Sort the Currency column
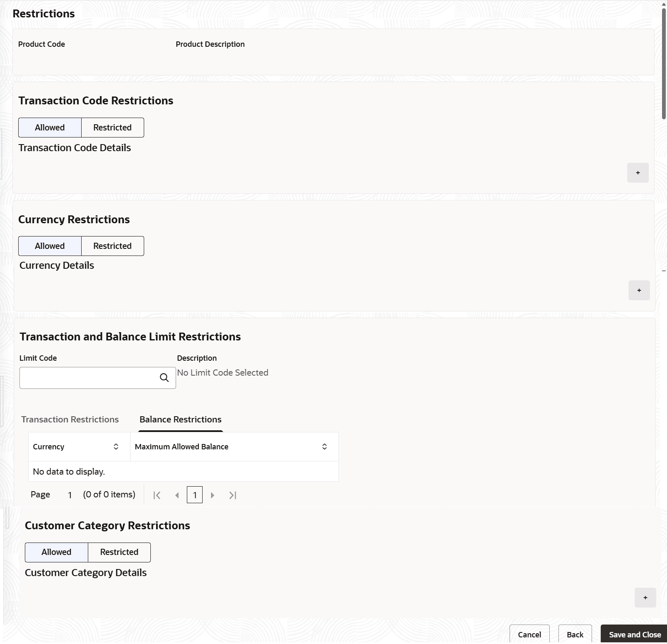 [x=116, y=446]
